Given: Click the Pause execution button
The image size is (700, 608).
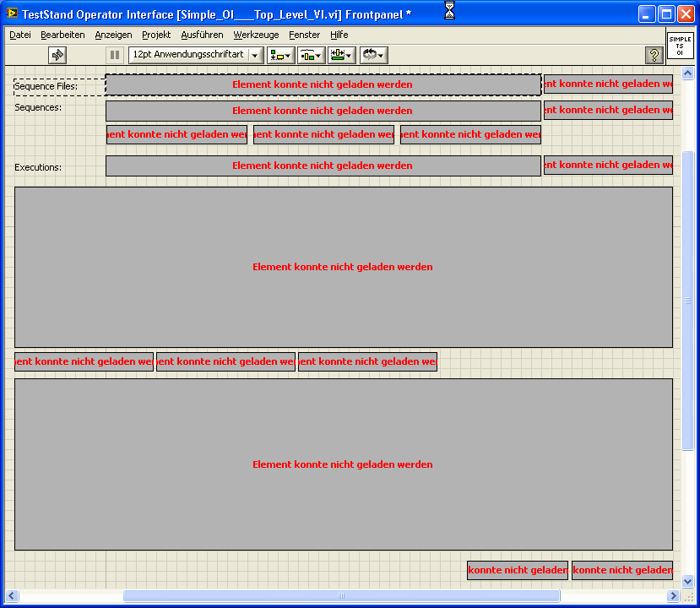Looking at the screenshot, I should tap(115, 56).
